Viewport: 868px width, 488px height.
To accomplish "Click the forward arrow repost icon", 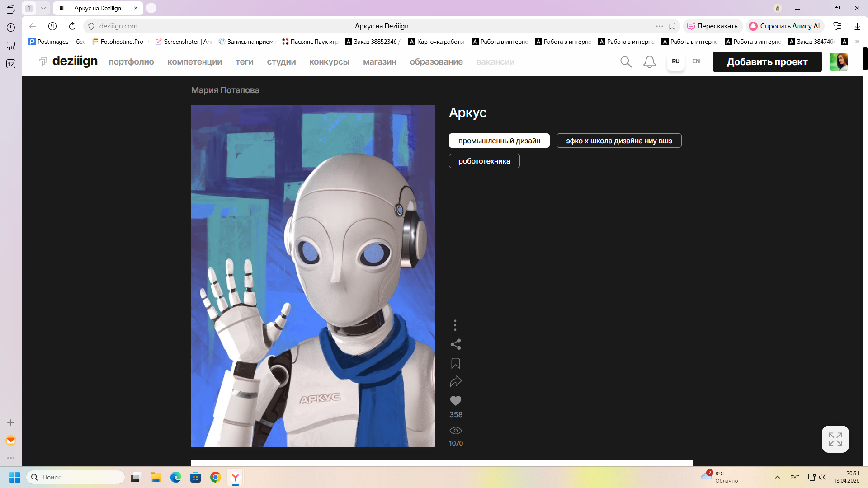I will [x=455, y=382].
